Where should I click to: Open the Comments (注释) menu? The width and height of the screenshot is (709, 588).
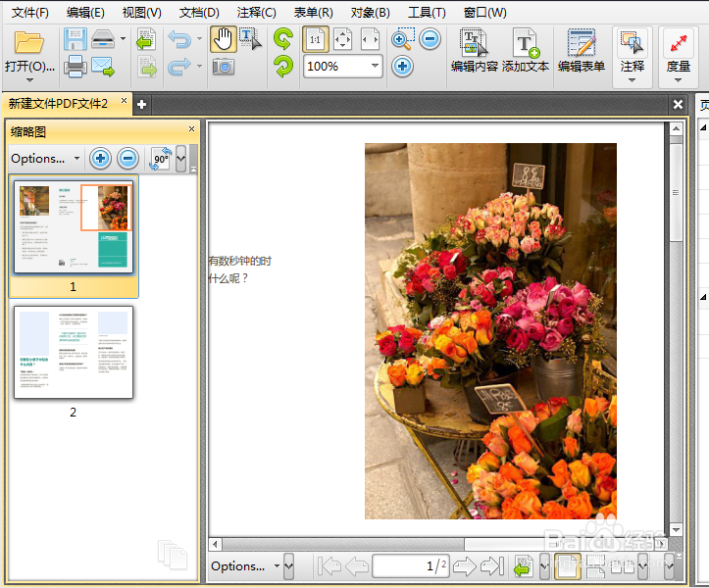[256, 12]
